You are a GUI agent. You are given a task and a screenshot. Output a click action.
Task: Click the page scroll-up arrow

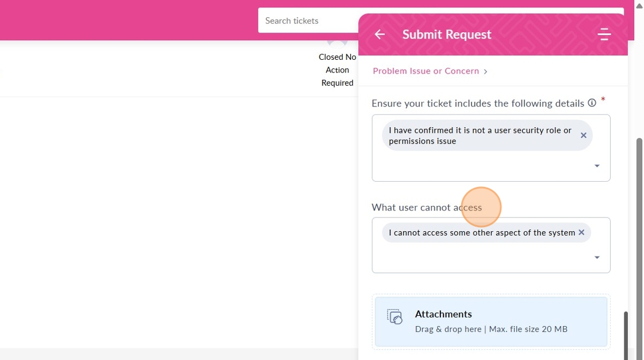pos(639,5)
